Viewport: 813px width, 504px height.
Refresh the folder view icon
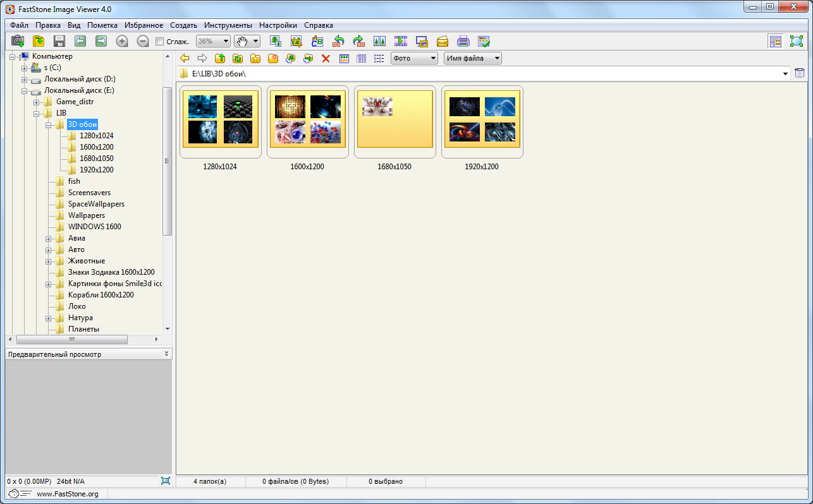pyautogui.click(x=238, y=58)
